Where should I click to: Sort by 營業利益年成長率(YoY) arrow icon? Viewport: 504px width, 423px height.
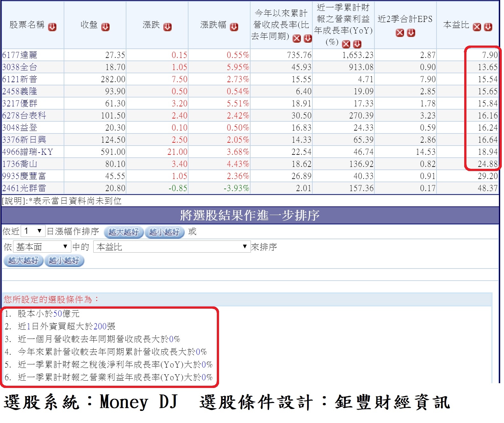(x=357, y=44)
